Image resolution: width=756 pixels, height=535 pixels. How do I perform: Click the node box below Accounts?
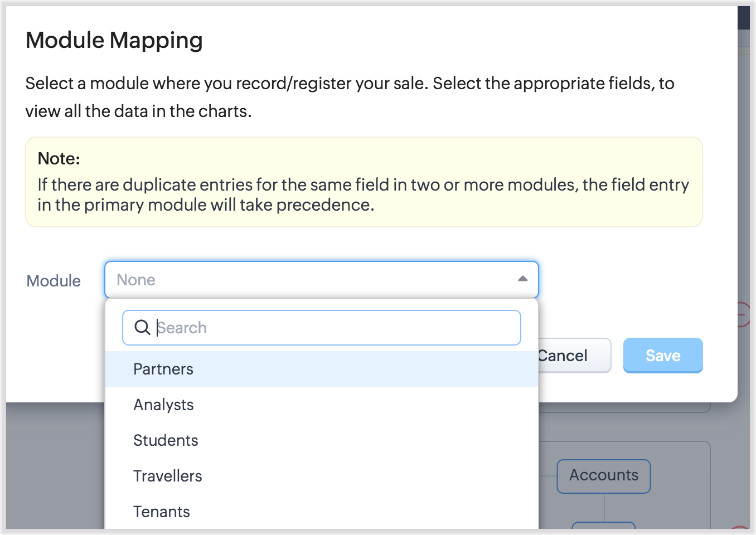[603, 526]
